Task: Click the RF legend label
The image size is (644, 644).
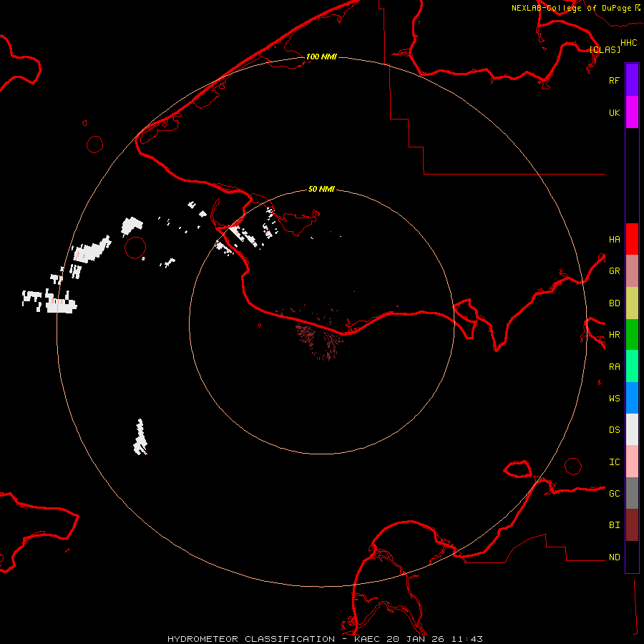Action: (x=614, y=80)
